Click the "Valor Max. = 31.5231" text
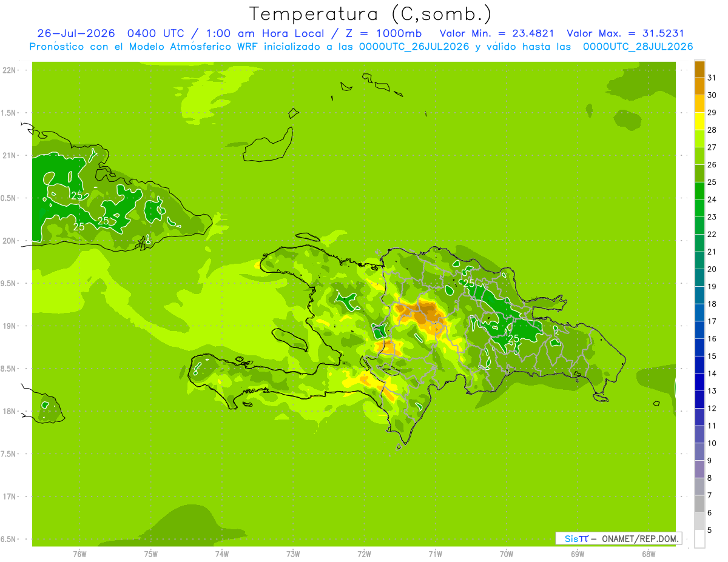728x562 pixels. click(625, 33)
